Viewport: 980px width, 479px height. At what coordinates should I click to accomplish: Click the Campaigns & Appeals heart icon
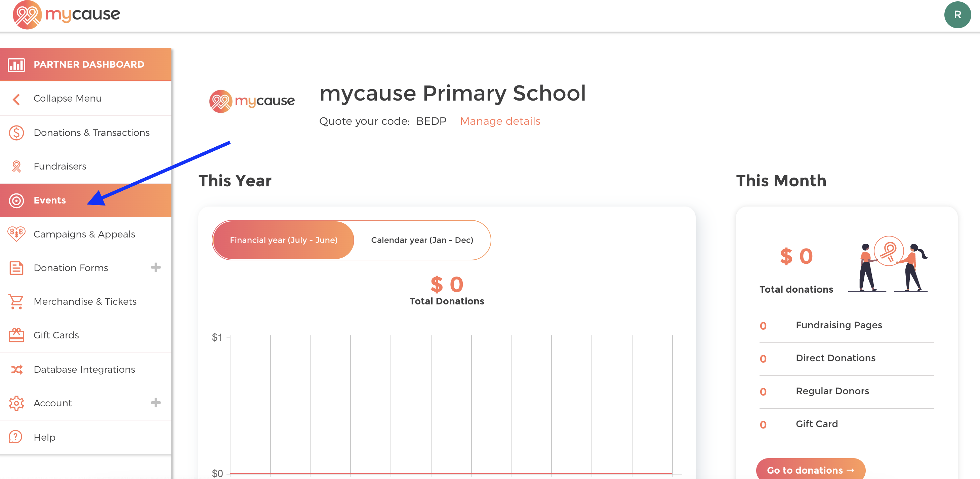click(16, 234)
